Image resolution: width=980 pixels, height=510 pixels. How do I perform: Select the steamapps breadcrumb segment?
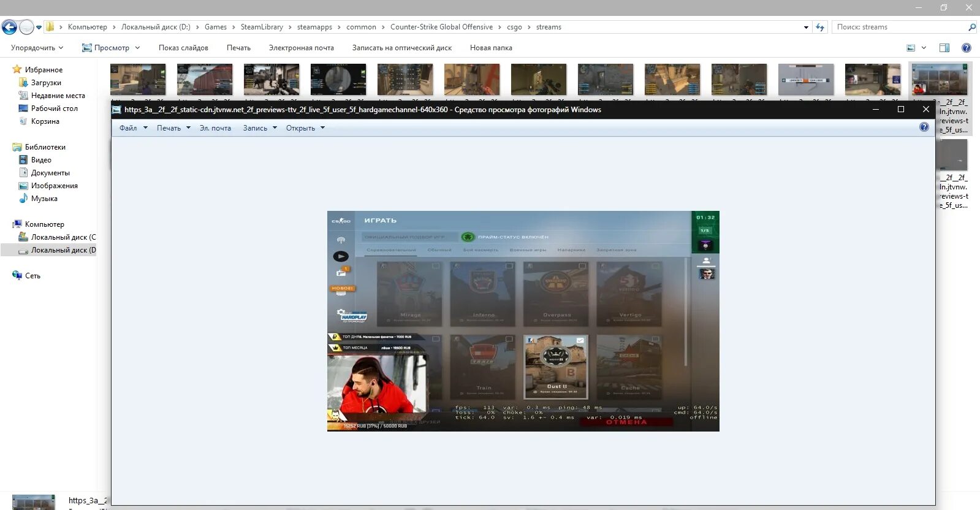point(314,27)
